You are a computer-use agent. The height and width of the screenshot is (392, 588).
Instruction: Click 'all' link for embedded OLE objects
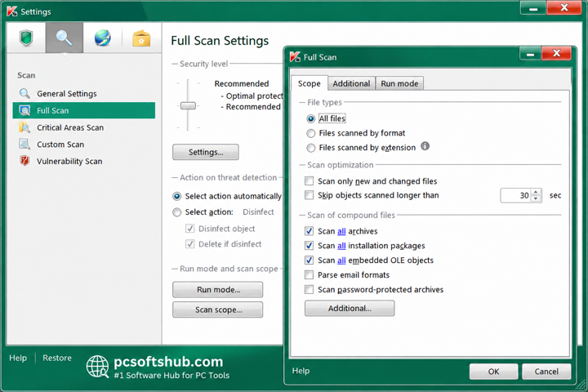(341, 261)
